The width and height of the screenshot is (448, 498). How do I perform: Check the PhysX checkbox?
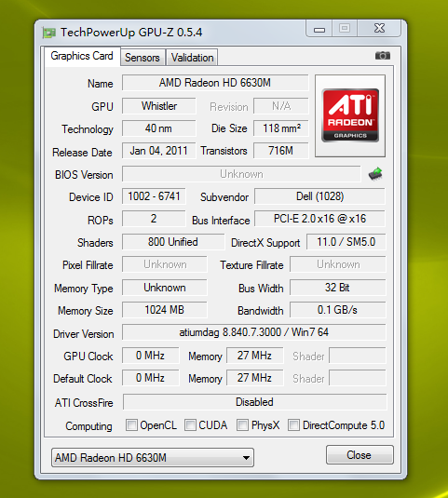242,425
